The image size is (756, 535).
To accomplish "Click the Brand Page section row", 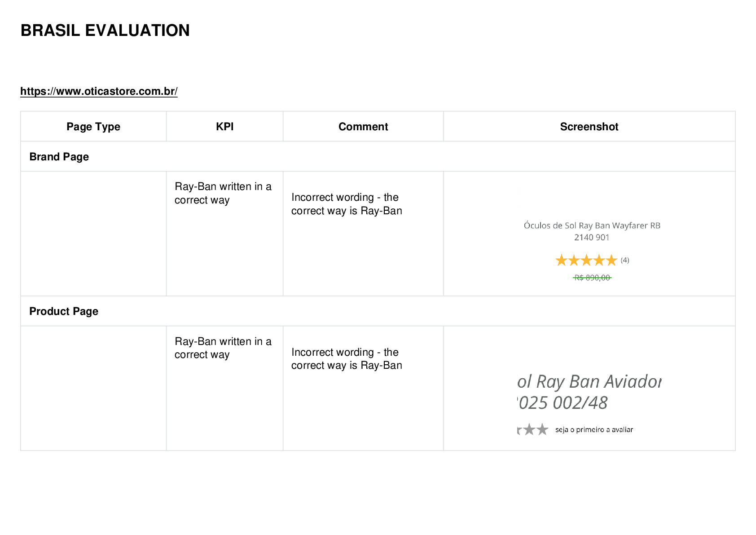I will point(378,156).
